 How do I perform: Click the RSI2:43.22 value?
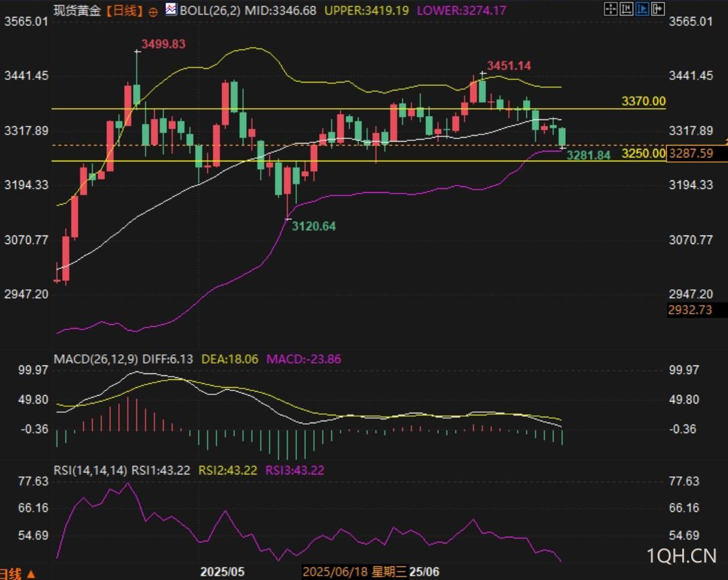click(228, 470)
